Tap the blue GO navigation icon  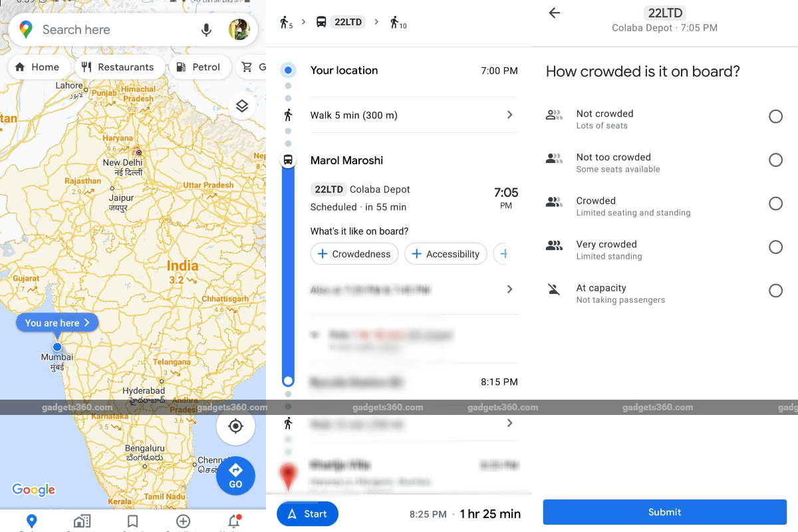[x=235, y=475]
